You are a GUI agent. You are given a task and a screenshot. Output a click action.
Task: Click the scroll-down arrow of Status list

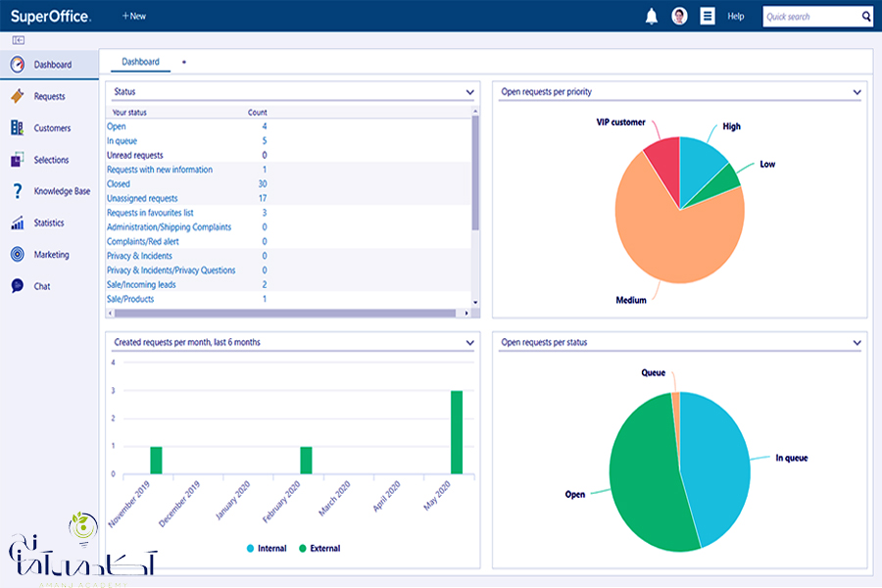coord(475,302)
